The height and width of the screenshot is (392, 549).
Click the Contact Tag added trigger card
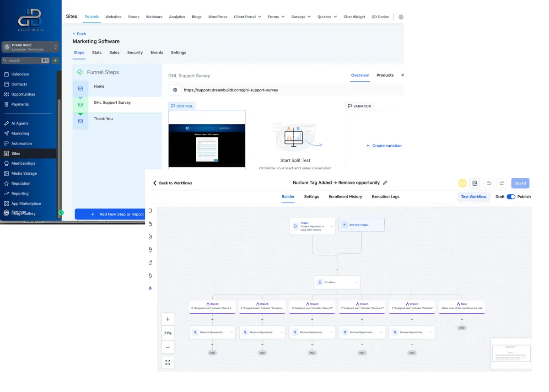pyautogui.click(x=312, y=226)
